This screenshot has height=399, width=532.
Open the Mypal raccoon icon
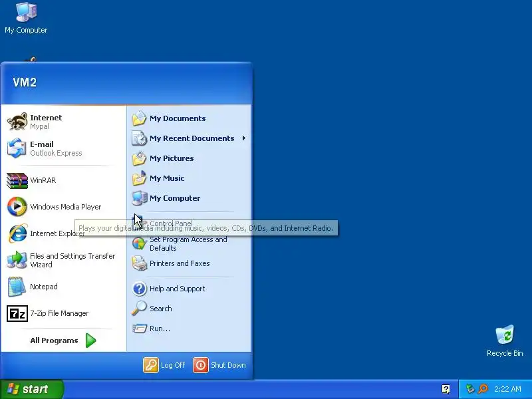(17, 122)
